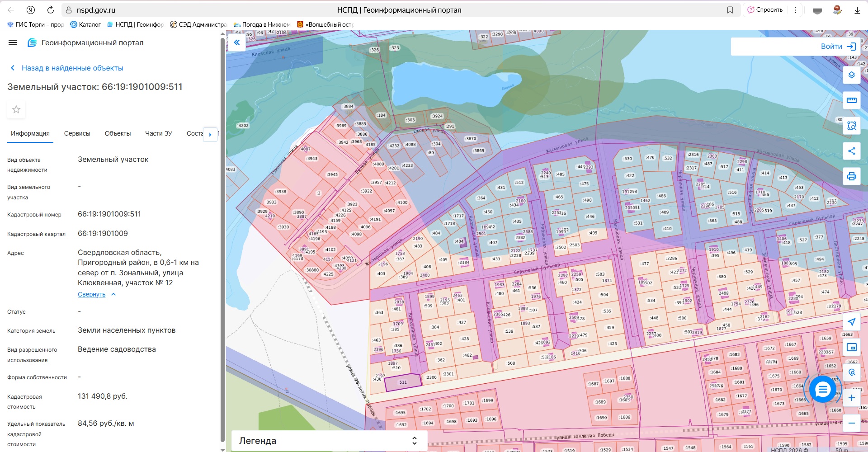Switch to the Сервисы tab
Viewport: 868px width, 452px height.
tap(77, 133)
